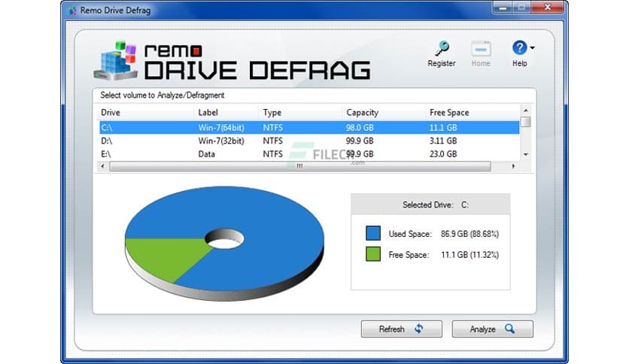Click the Refresh button
Viewport: 629px width, 364px height.
coord(402,329)
